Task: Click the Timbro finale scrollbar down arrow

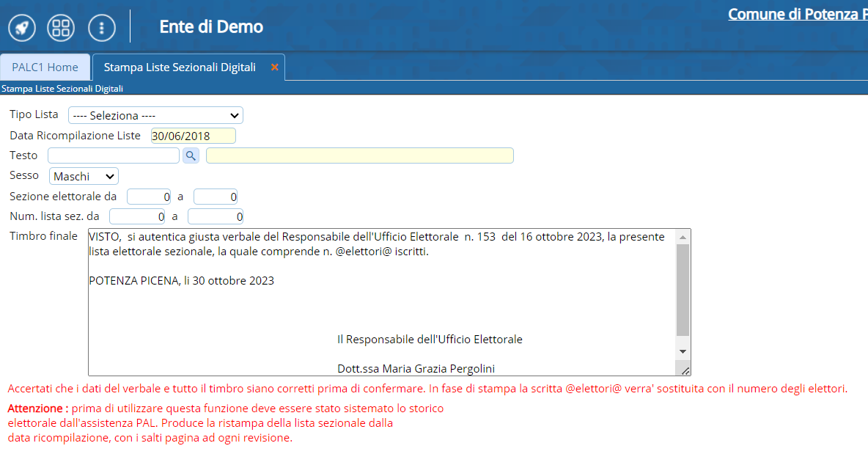Action: [x=683, y=351]
